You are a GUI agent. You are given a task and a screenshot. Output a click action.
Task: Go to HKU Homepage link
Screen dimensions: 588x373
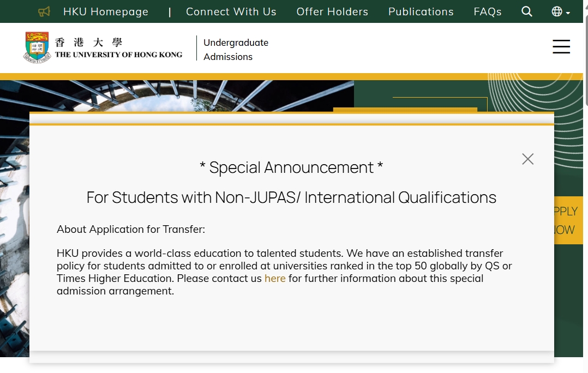point(105,11)
